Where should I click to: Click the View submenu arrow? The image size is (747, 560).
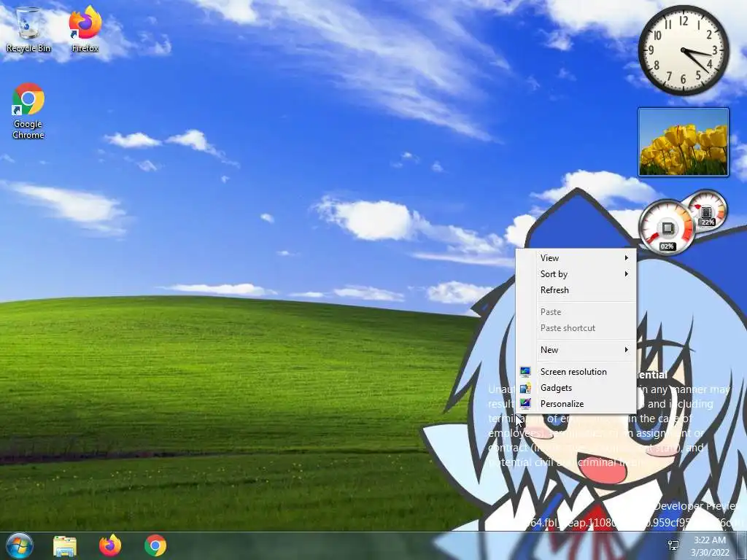pyautogui.click(x=627, y=257)
